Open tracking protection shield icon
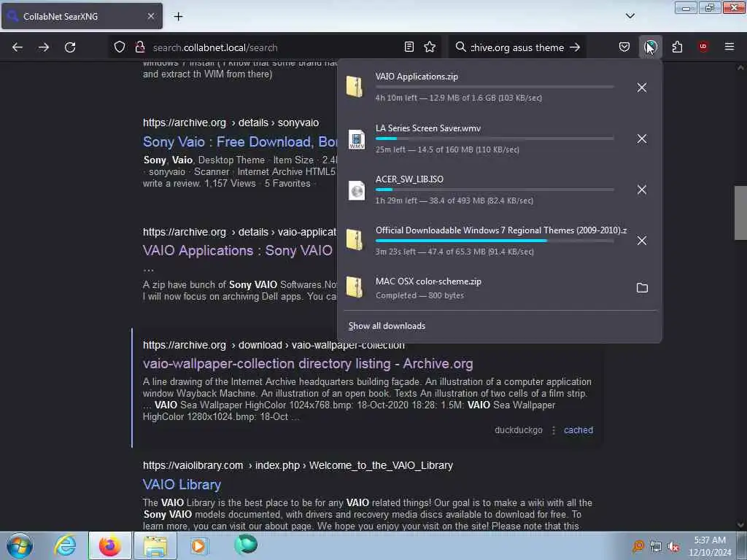The image size is (747, 560). 120,47
